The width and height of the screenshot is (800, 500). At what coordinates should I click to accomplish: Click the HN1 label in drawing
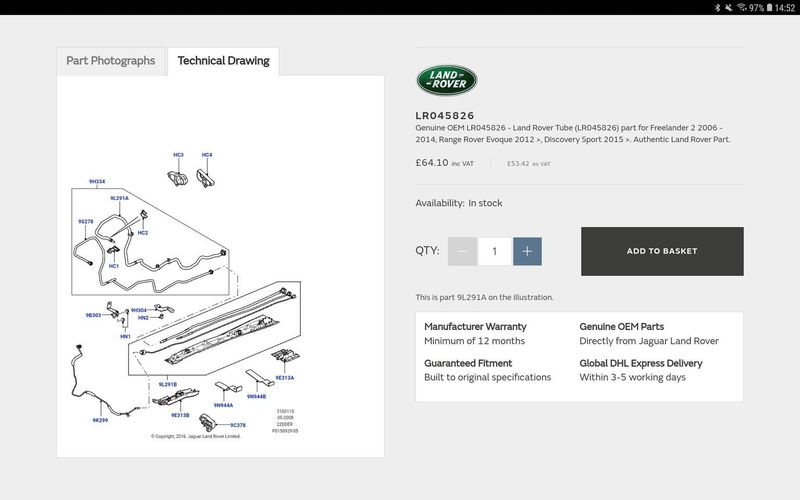coord(125,336)
